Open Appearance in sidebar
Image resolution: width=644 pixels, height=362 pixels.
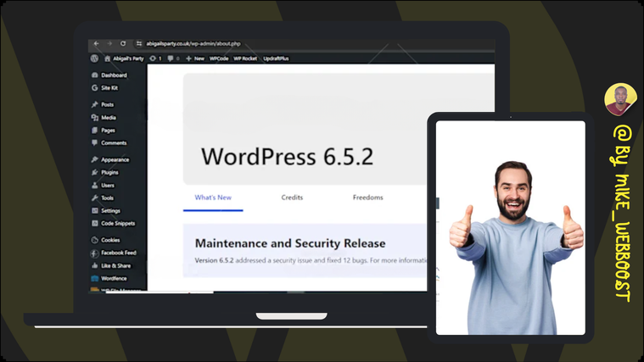point(110,159)
